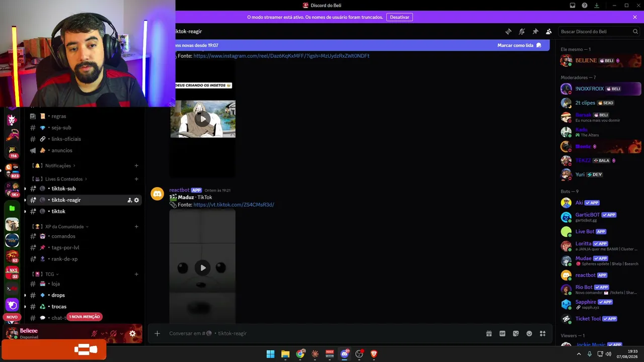Open Brave browser from taskbar
Viewport: 644px width, 362px height.
(x=374, y=354)
